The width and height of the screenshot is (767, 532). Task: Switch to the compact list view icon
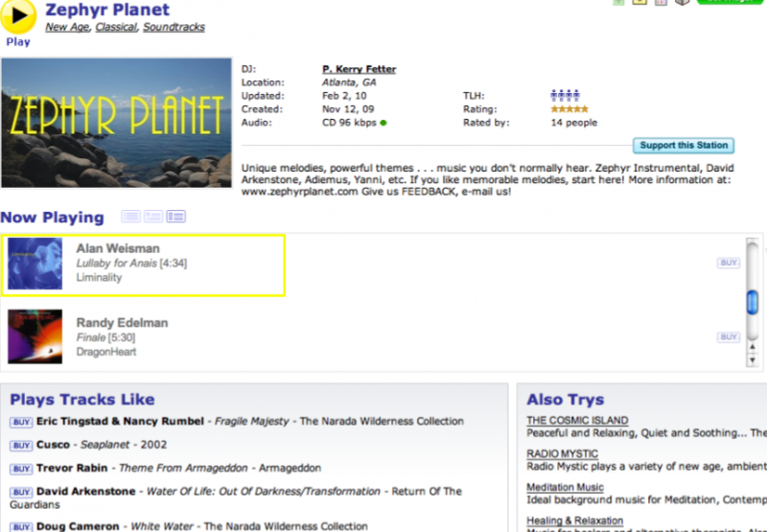pyautogui.click(x=130, y=217)
